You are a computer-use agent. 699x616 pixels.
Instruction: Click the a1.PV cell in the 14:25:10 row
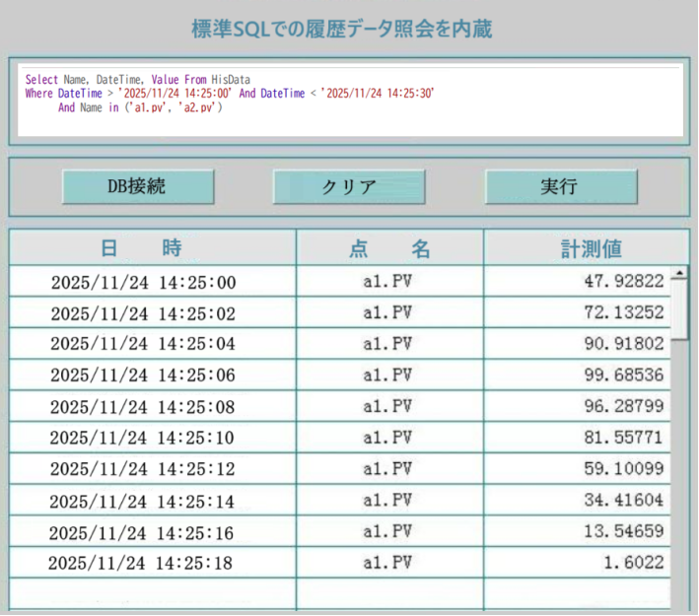coord(387,438)
